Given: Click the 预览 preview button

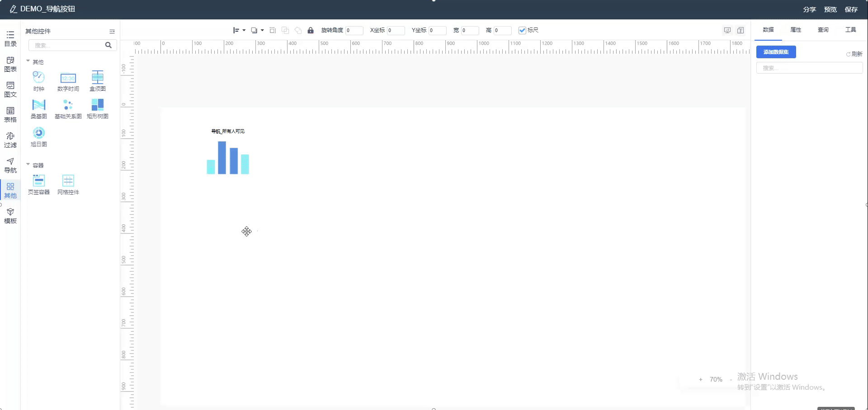Looking at the screenshot, I should pos(830,9).
